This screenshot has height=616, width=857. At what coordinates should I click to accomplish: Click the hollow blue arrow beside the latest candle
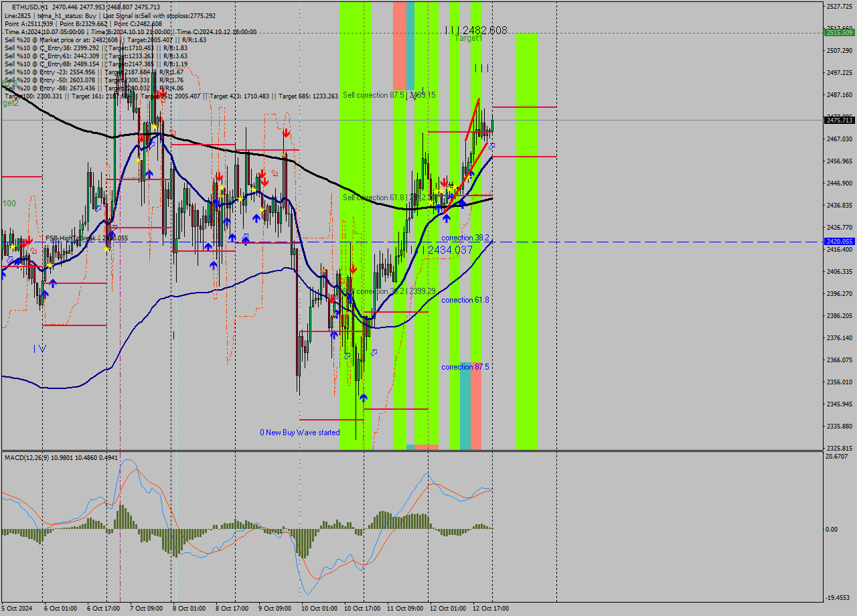[491, 145]
